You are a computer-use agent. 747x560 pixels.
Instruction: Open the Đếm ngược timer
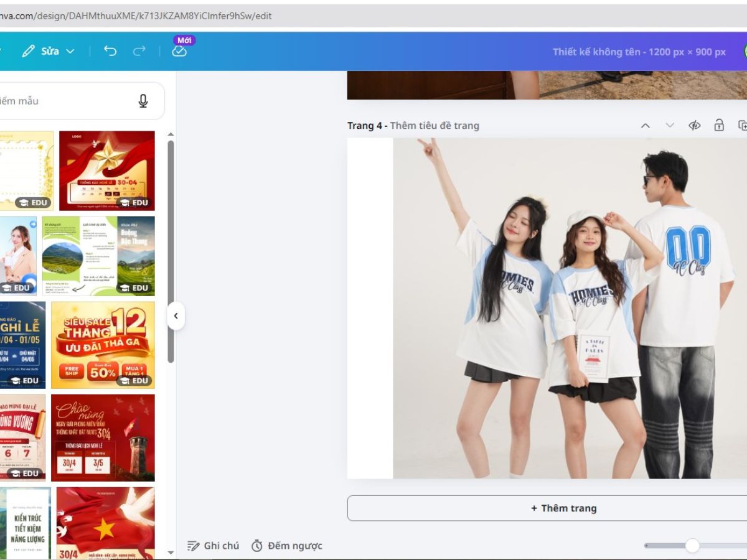tap(287, 546)
